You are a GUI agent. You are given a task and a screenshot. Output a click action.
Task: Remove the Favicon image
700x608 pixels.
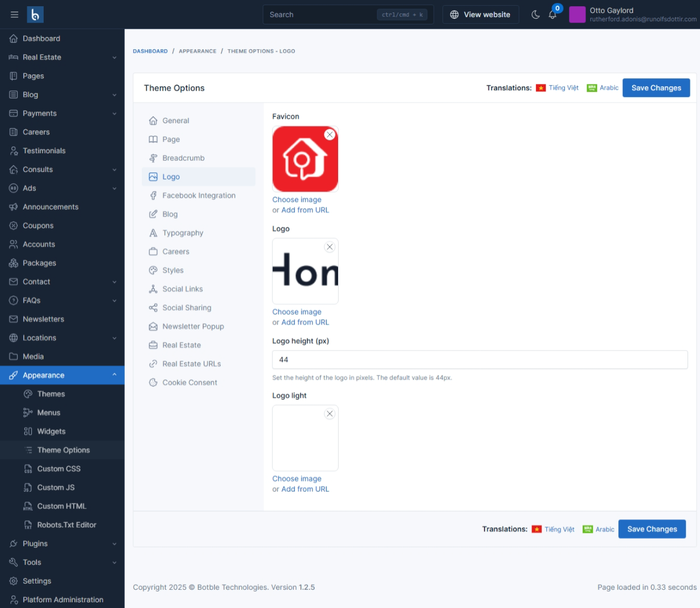tap(330, 134)
